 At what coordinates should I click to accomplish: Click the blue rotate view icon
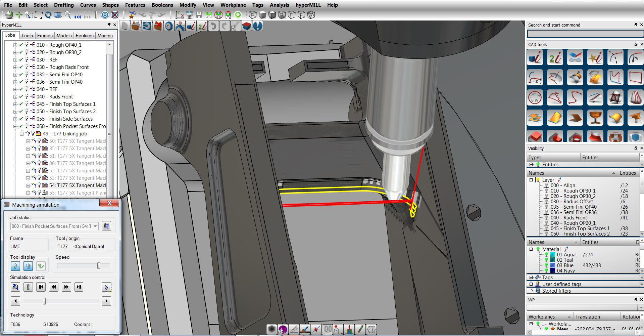point(48,15)
